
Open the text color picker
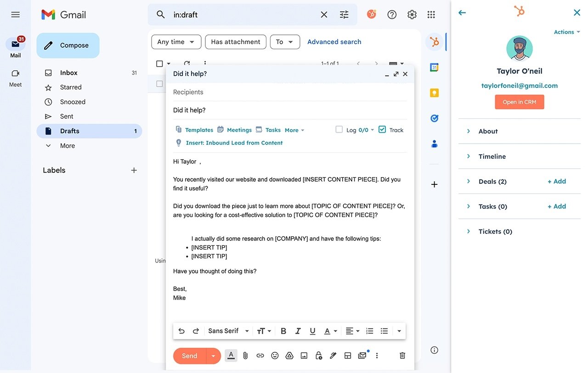328,330
